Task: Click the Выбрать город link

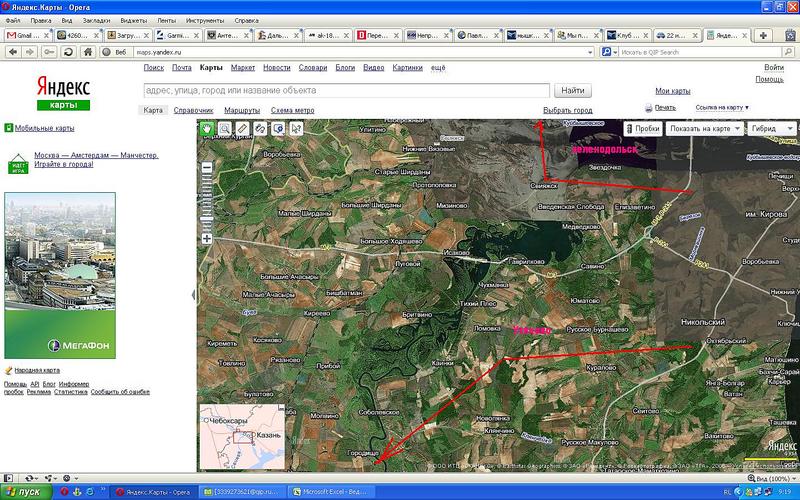Action: (567, 110)
